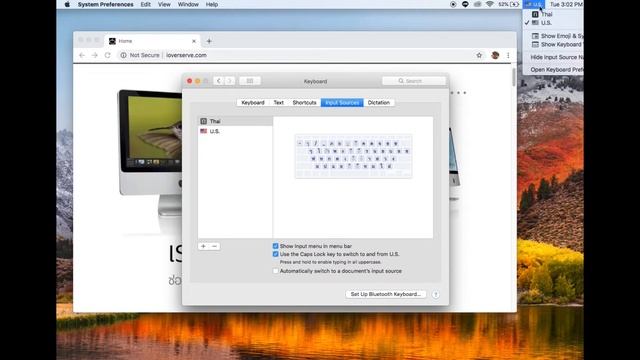The width and height of the screenshot is (640, 360).
Task: Open the Help menu
Action: click(212, 4)
